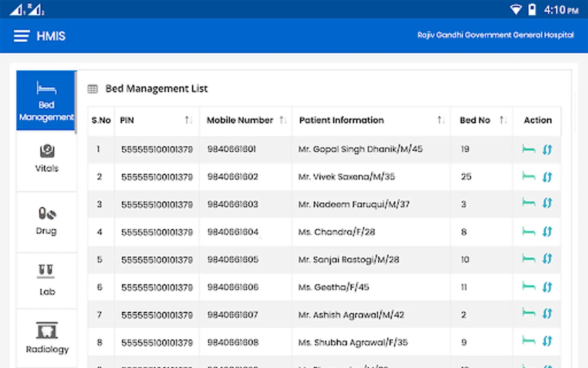Viewport: 588px width, 368px height.
Task: Click bed icon for Nadeem Faruqui row
Action: pos(528,203)
